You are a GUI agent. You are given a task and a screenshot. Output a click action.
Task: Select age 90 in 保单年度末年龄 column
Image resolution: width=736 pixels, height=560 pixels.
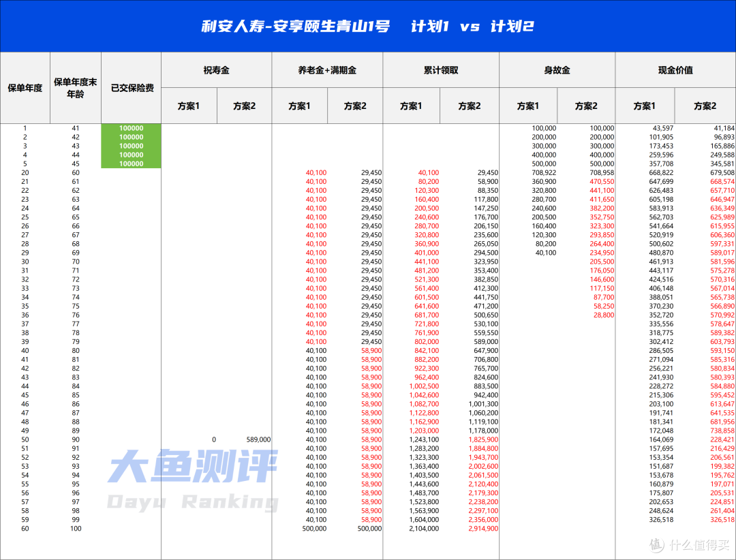[x=76, y=440]
